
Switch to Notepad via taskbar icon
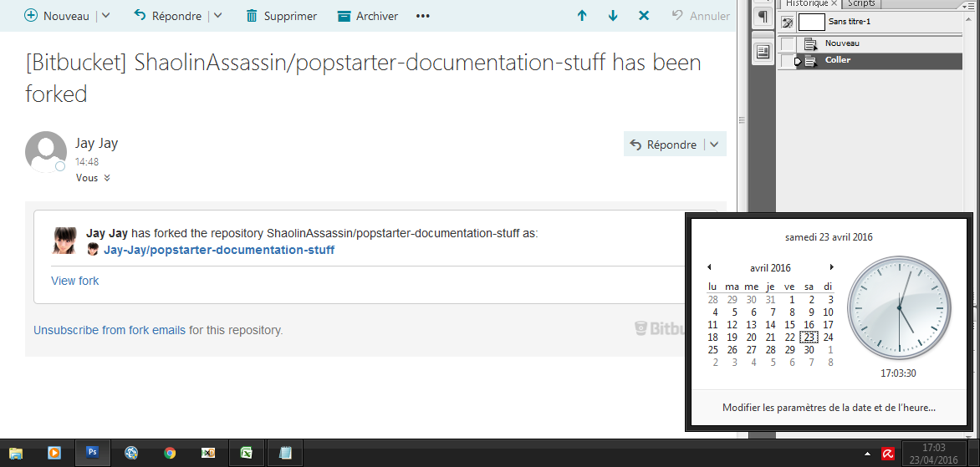[x=285, y=453]
